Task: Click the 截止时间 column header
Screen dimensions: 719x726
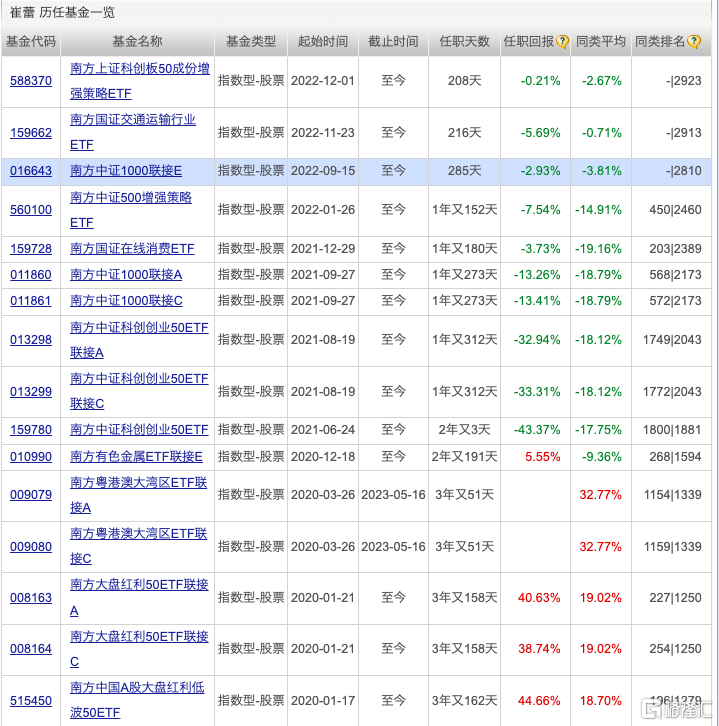Action: (393, 42)
